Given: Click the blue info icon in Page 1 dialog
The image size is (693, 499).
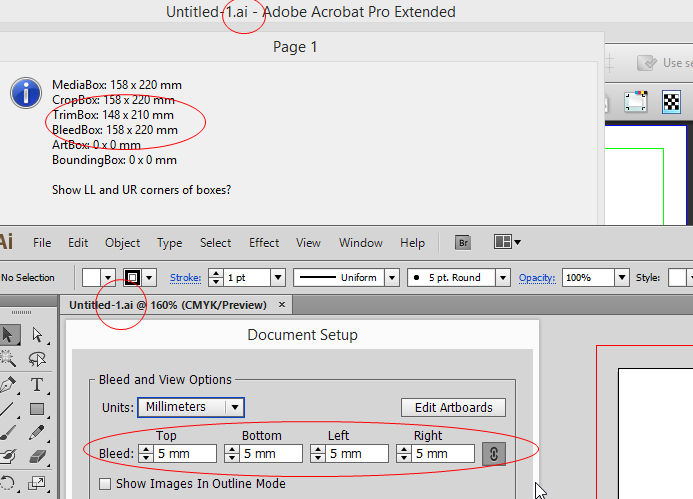Looking at the screenshot, I should click(26, 93).
